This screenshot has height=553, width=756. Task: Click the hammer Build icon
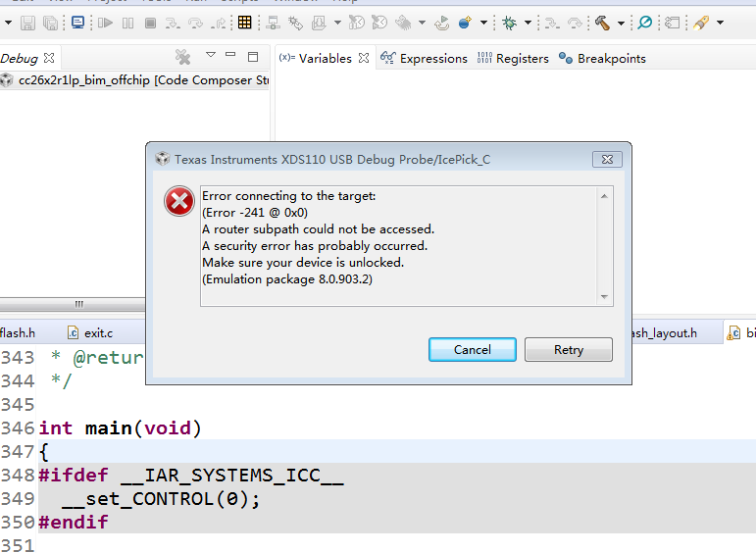(602, 23)
